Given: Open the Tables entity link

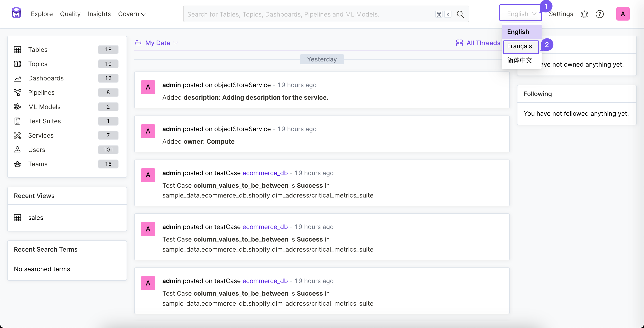Looking at the screenshot, I should (x=38, y=50).
